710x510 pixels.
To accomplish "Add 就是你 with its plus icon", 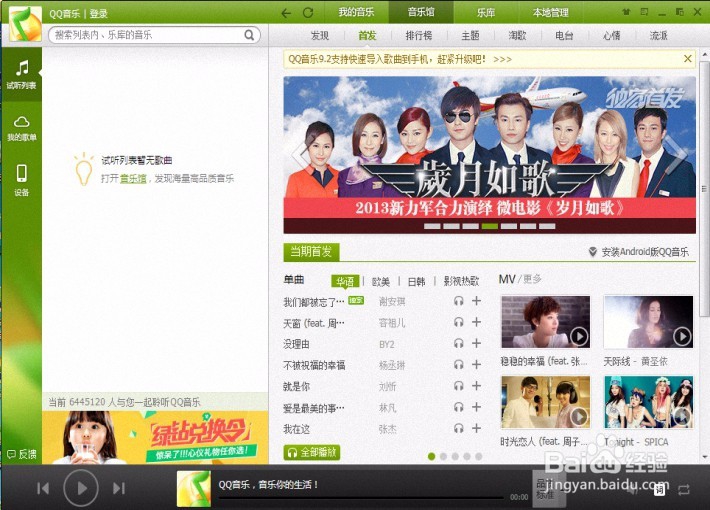I will pos(476,385).
